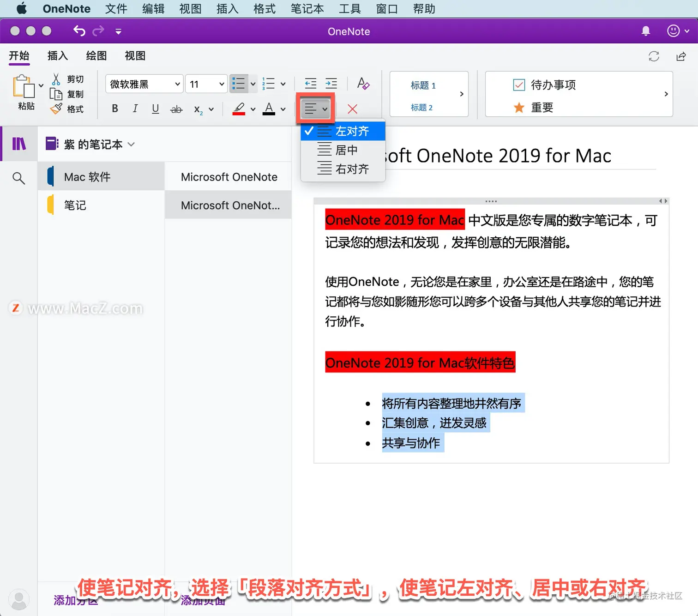Open the font color dropdown arrow
The width and height of the screenshot is (698, 616).
tap(283, 109)
